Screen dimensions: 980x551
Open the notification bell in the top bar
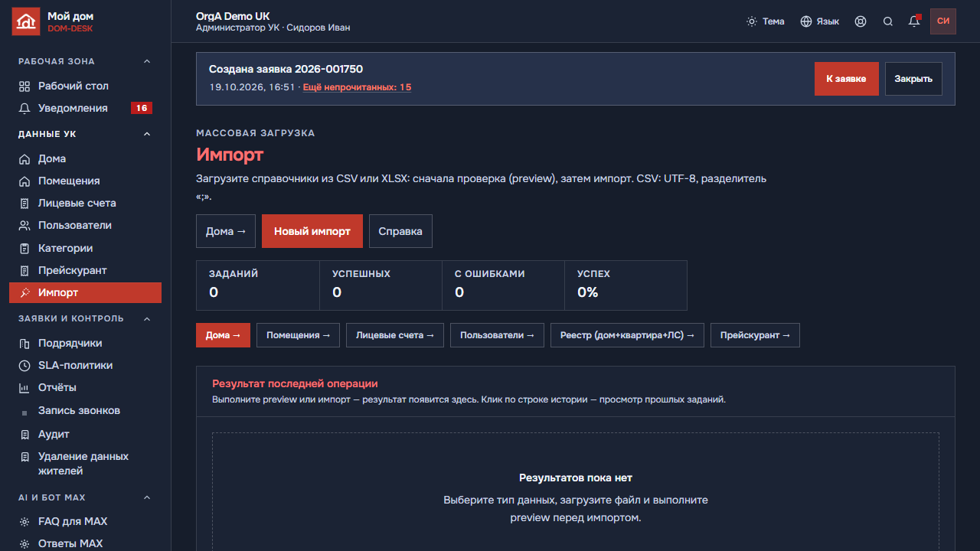[x=914, y=21]
